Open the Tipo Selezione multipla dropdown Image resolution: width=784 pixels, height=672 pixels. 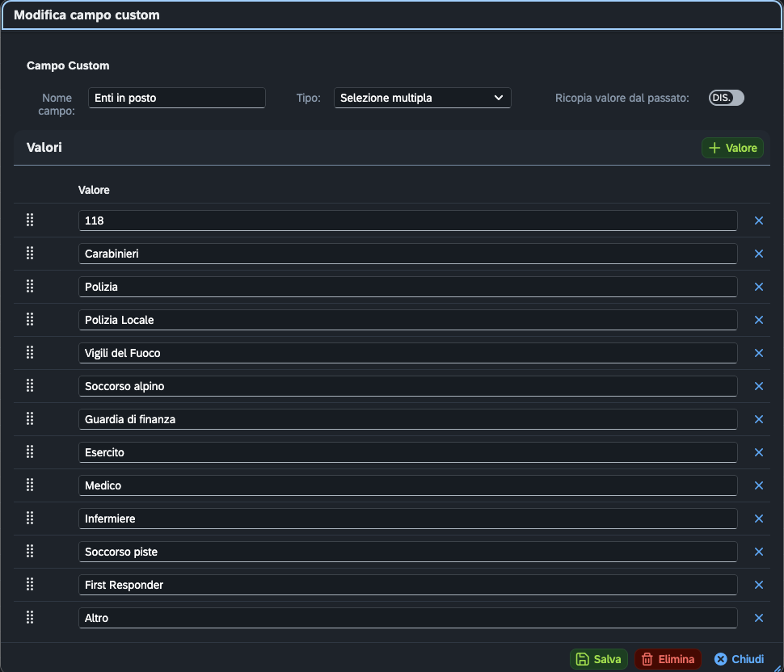click(x=422, y=98)
